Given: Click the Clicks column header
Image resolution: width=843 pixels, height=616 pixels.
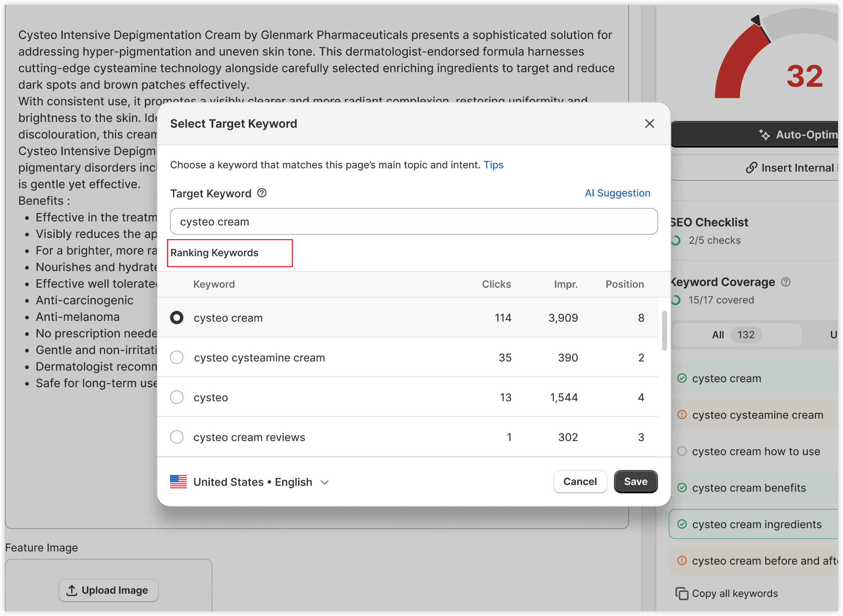Looking at the screenshot, I should point(496,284).
